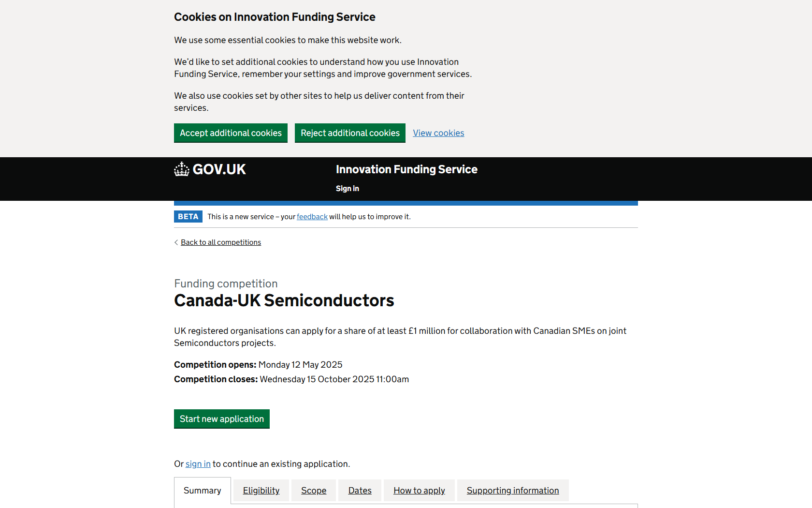Switch to How to apply tab
The height and width of the screenshot is (508, 812).
pyautogui.click(x=419, y=491)
